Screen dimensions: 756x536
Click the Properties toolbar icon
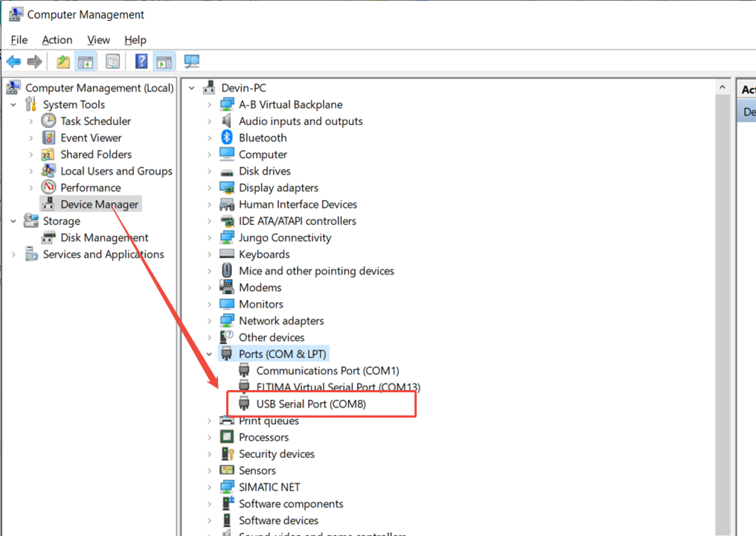(112, 62)
